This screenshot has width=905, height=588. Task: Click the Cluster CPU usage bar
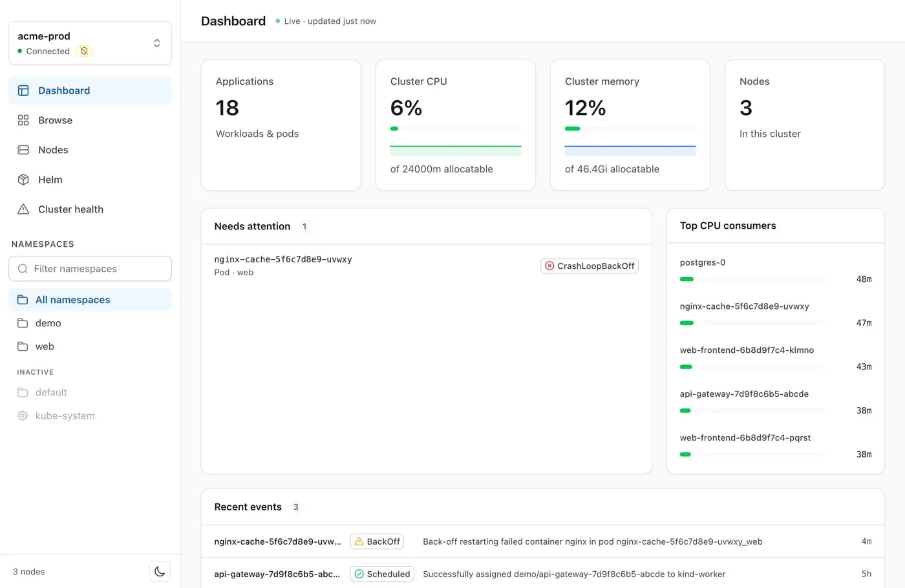point(455,129)
